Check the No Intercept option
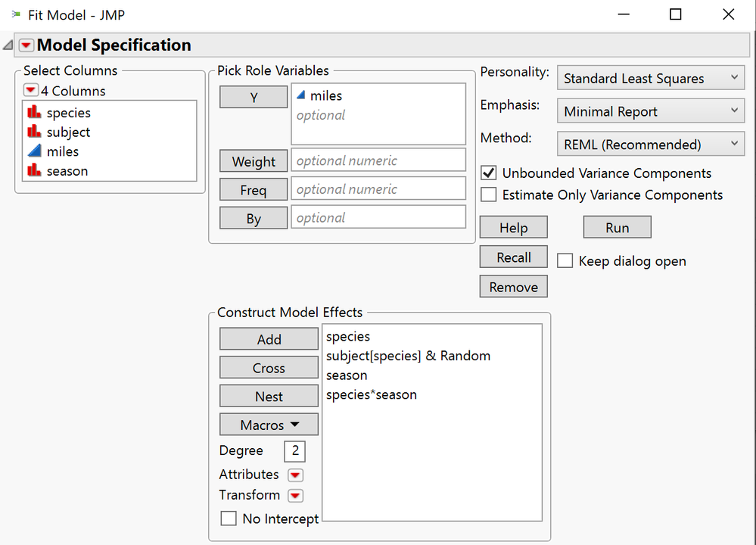This screenshot has width=756, height=545. 229,519
